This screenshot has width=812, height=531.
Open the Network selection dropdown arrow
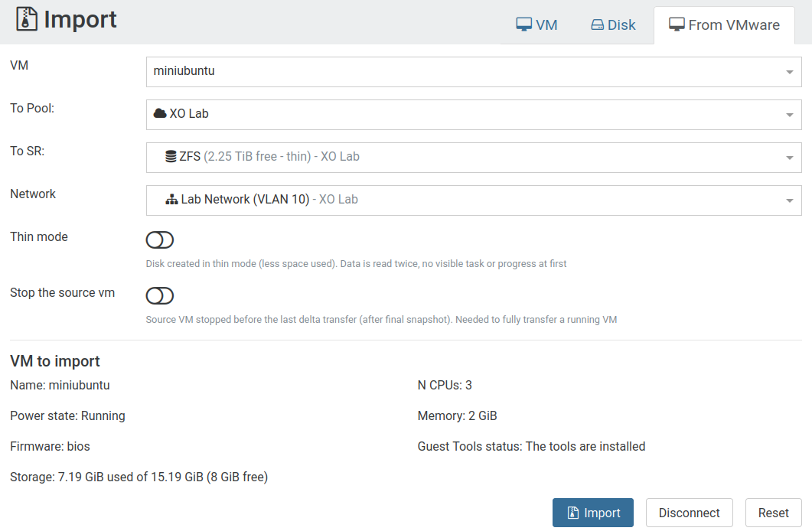pos(789,200)
